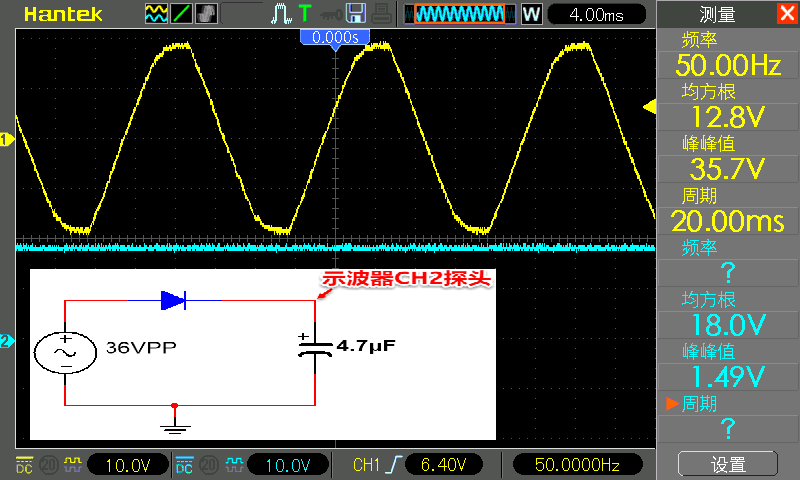Click the yellow trigger level arrow at right edge
Screen dimensions: 800x480
tap(649, 107)
